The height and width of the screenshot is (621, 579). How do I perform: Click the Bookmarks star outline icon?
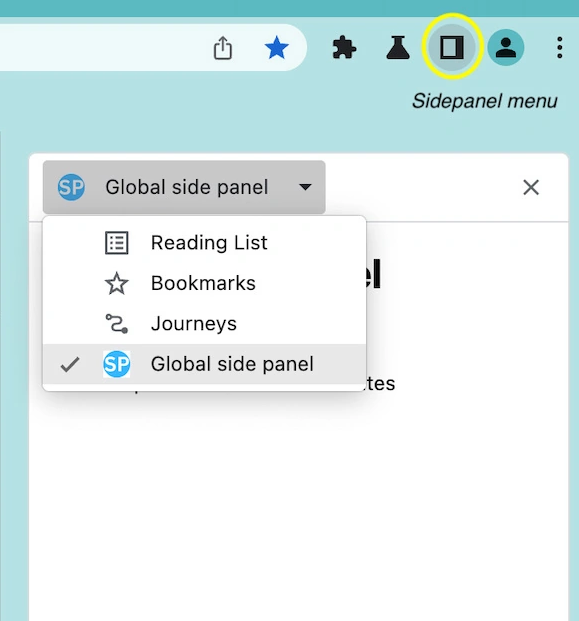coord(116,283)
